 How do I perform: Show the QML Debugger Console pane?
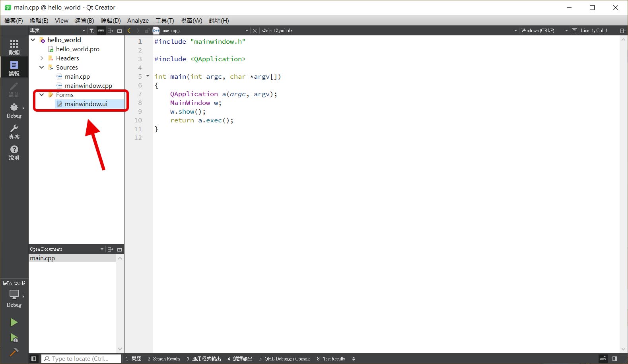coord(285,358)
